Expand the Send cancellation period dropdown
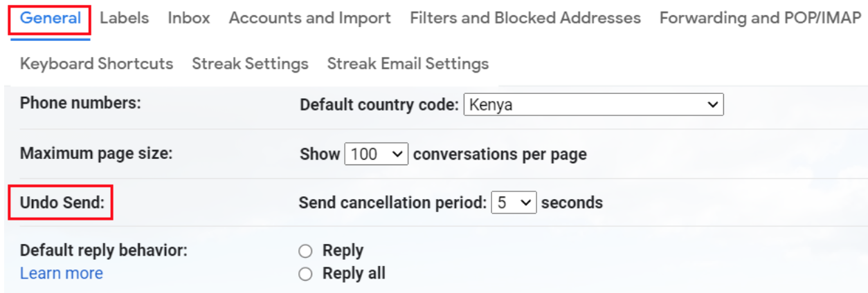Screen dimensions: 868x293 point(514,203)
